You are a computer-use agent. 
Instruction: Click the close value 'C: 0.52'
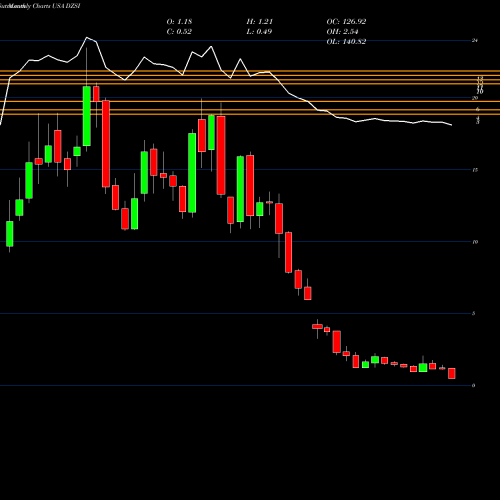[179, 32]
